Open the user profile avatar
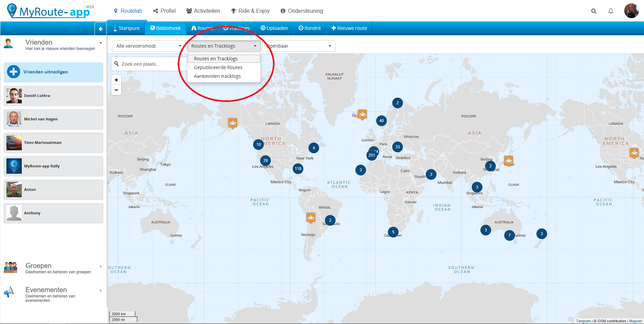The height and width of the screenshot is (324, 644). point(631,11)
